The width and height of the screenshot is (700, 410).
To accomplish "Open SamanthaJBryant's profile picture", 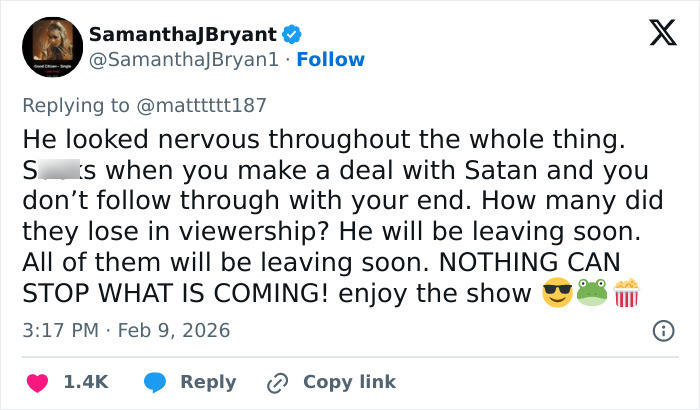I will pos(52,47).
